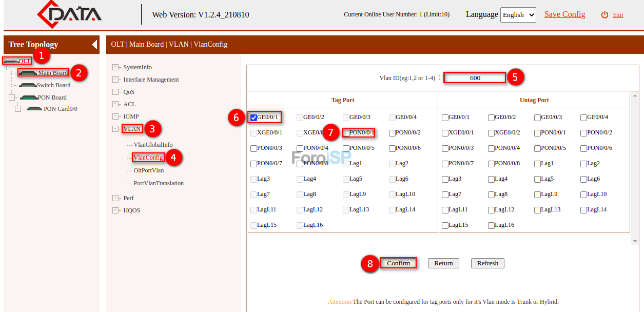Image resolution: width=644 pixels, height=312 pixels.
Task: Collapse the Tree Topology panel arrow icon
Action: [93, 45]
